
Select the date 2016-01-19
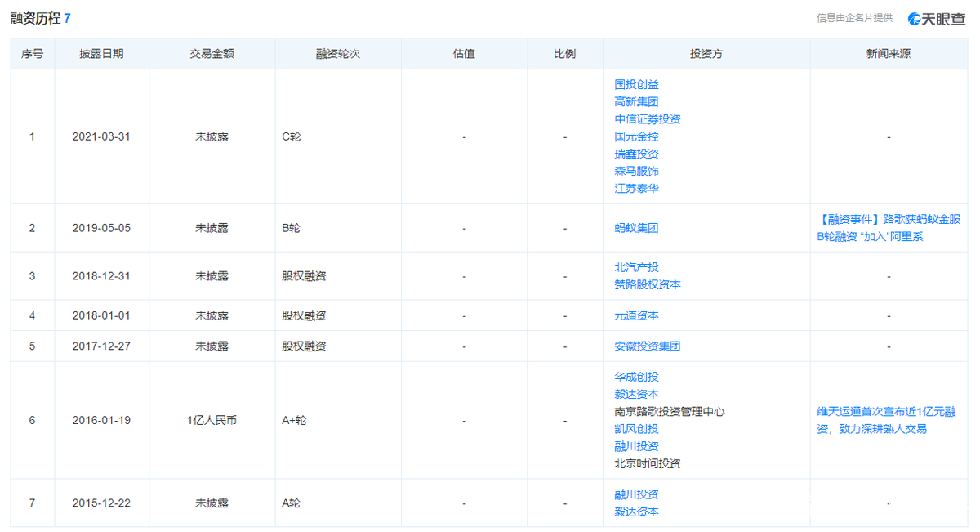pos(101,420)
